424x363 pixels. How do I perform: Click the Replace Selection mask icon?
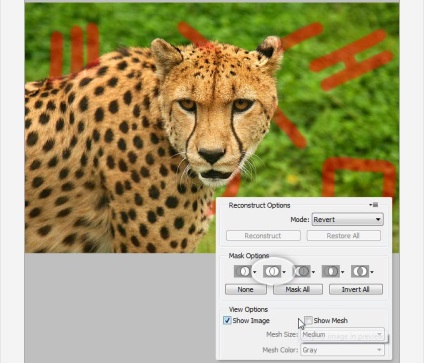[243, 271]
